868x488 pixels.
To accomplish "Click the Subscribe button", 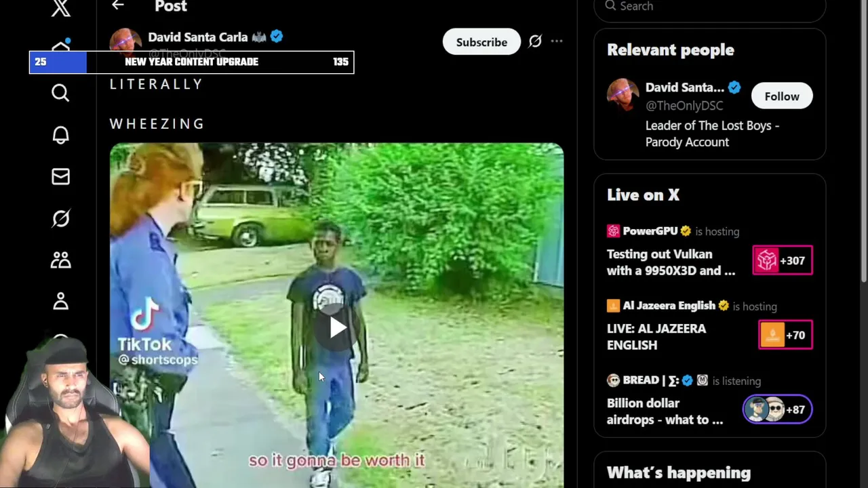I will (x=481, y=42).
